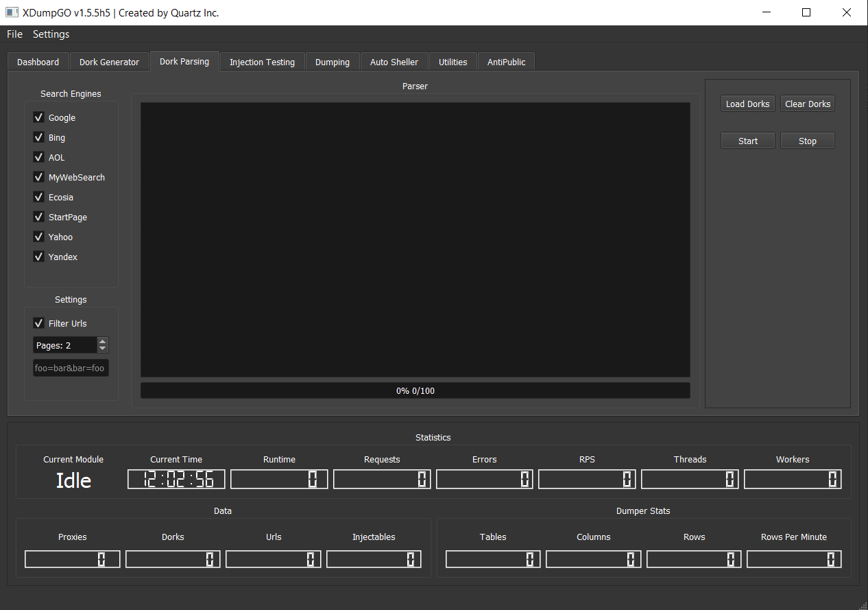Viewport: 868px width, 610px height.
Task: Click the Urls counter display
Action: tap(274, 559)
